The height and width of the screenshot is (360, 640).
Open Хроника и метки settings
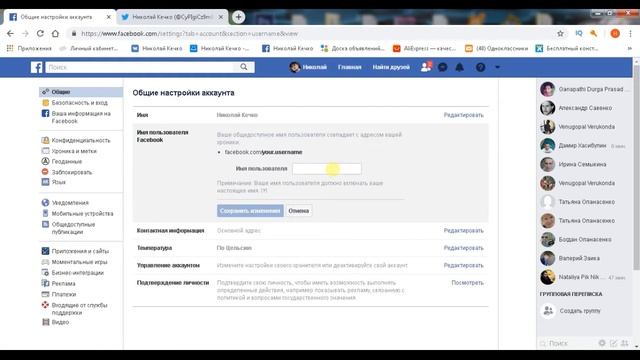point(74,151)
